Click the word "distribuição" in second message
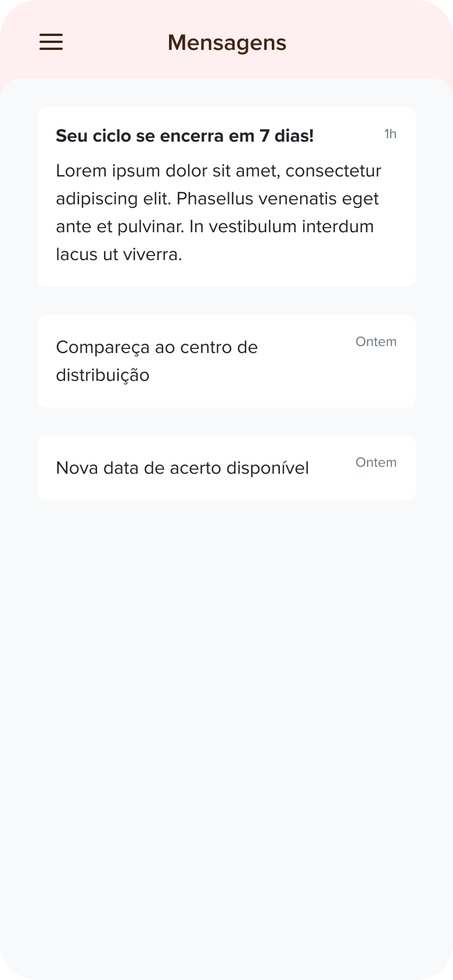This screenshot has width=453, height=980. coord(103,376)
